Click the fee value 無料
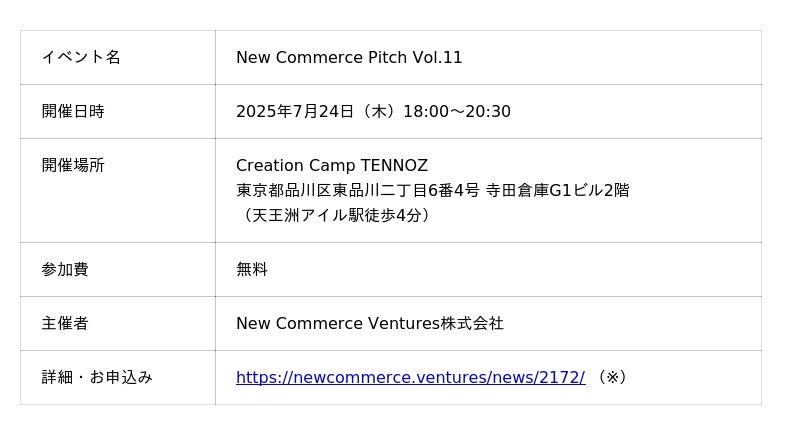The image size is (800, 435). [x=252, y=269]
